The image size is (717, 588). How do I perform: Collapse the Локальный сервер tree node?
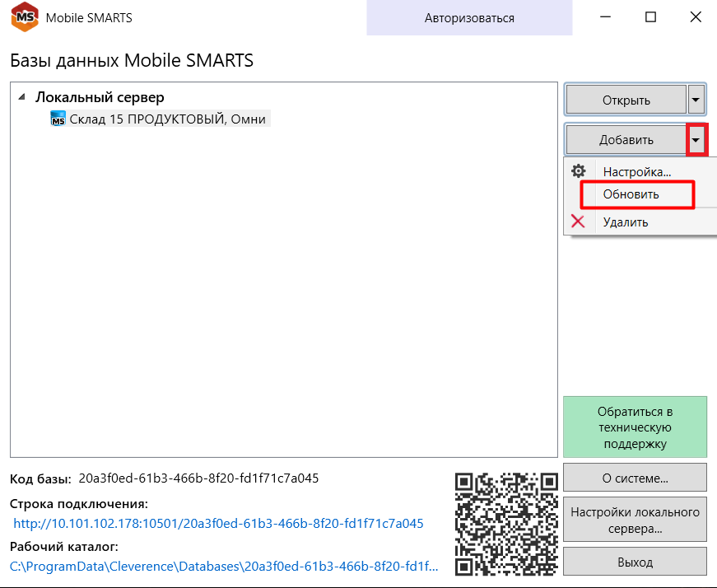click(x=21, y=97)
